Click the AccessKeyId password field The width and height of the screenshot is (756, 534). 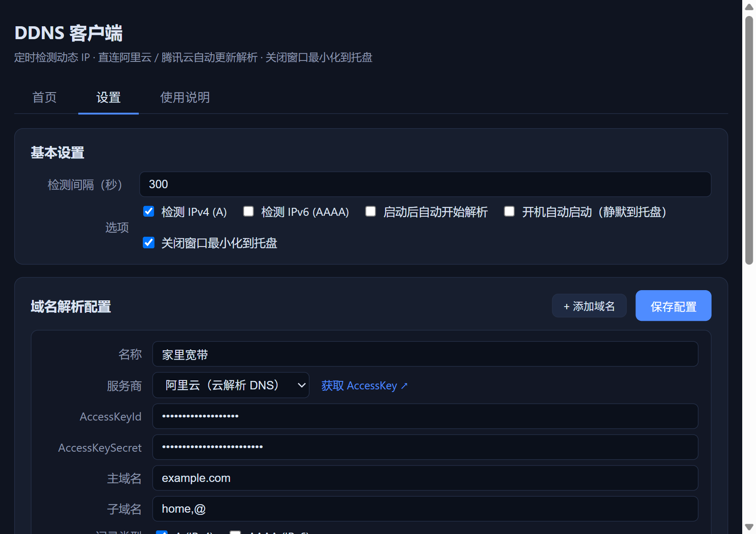[x=425, y=416]
